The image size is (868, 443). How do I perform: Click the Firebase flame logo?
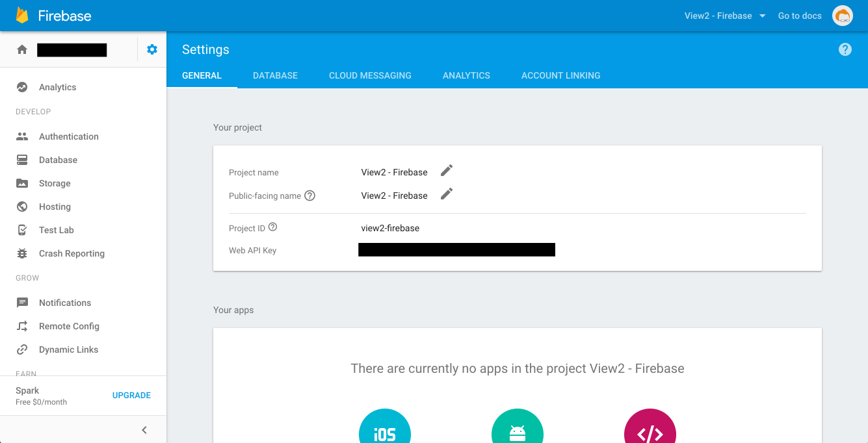22,15
